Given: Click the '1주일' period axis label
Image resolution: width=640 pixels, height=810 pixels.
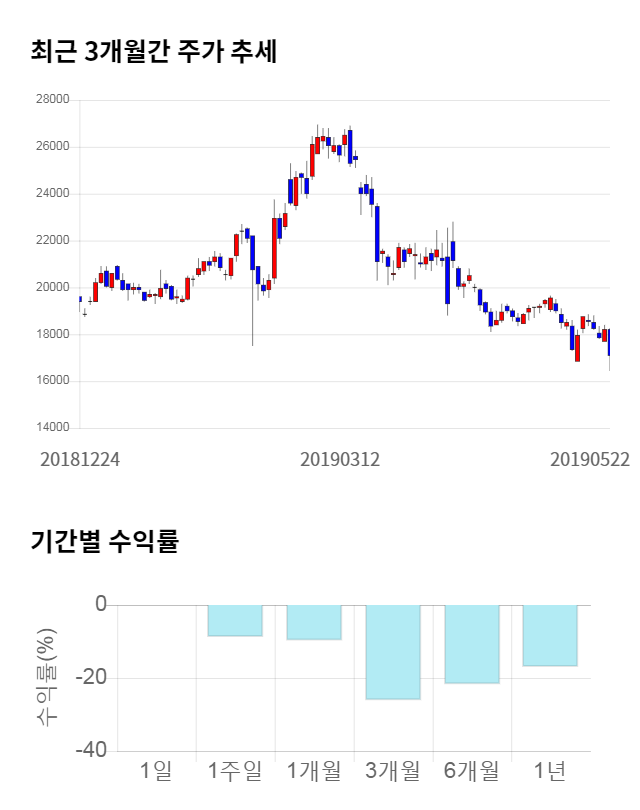Looking at the screenshot, I should click(235, 771).
